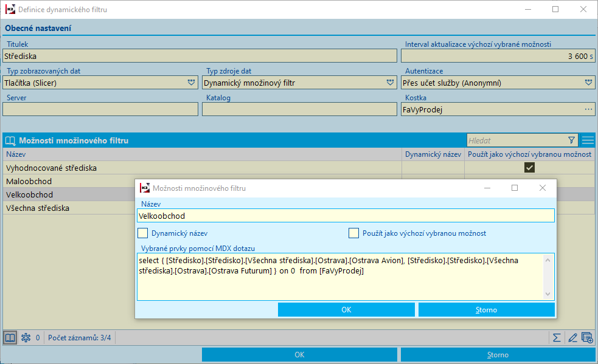Open the Kostka lookup ellipsis button
Viewport: 598px width, 364px height.
pyautogui.click(x=588, y=109)
